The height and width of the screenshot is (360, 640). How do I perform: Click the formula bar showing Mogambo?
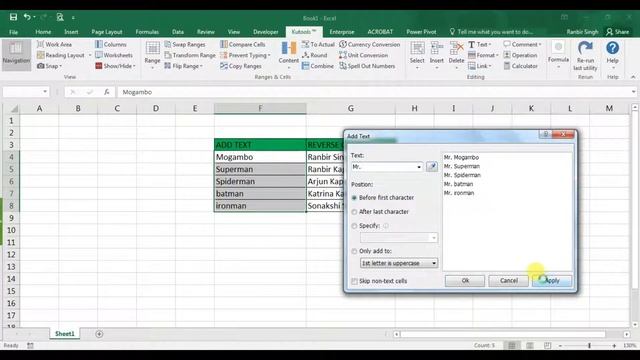[x=375, y=92]
